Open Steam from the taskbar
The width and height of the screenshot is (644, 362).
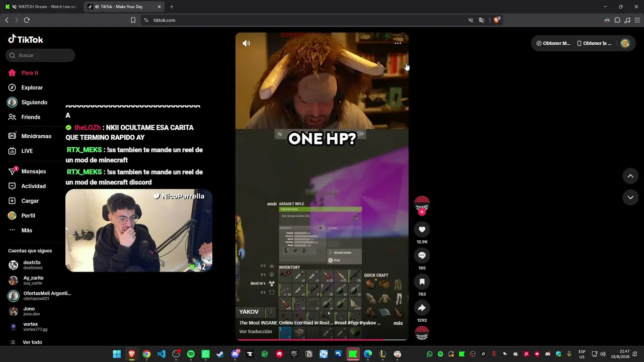tap(220, 354)
